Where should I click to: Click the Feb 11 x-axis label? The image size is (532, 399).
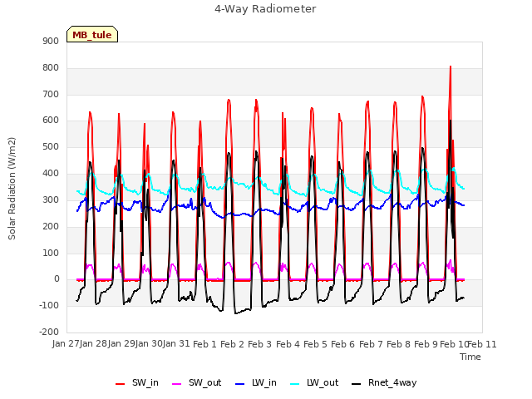click(482, 344)
